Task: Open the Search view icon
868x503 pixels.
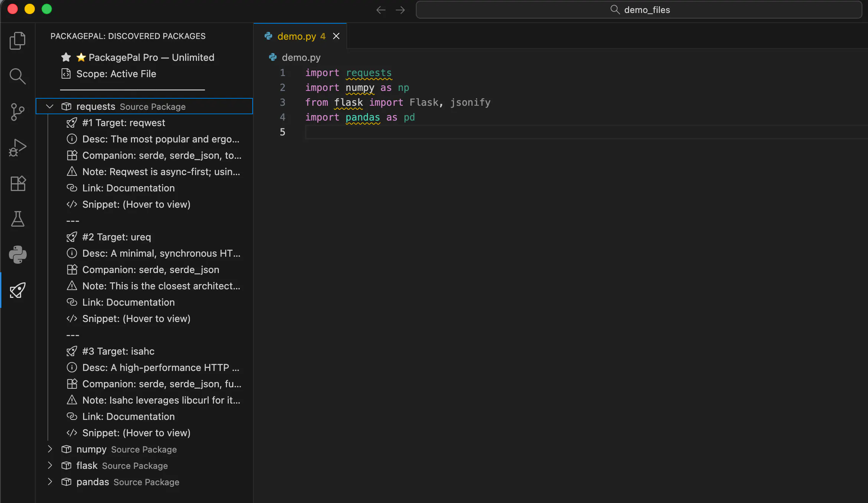Action: 17,76
